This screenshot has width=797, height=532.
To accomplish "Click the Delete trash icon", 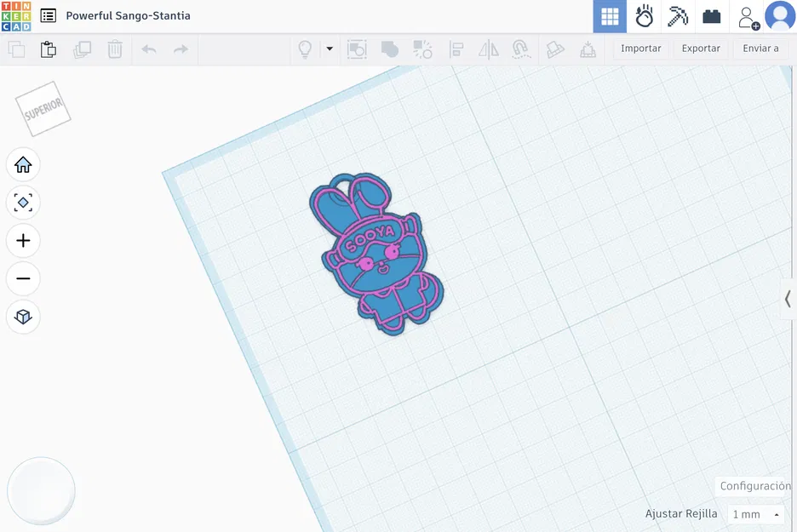I will click(x=115, y=49).
